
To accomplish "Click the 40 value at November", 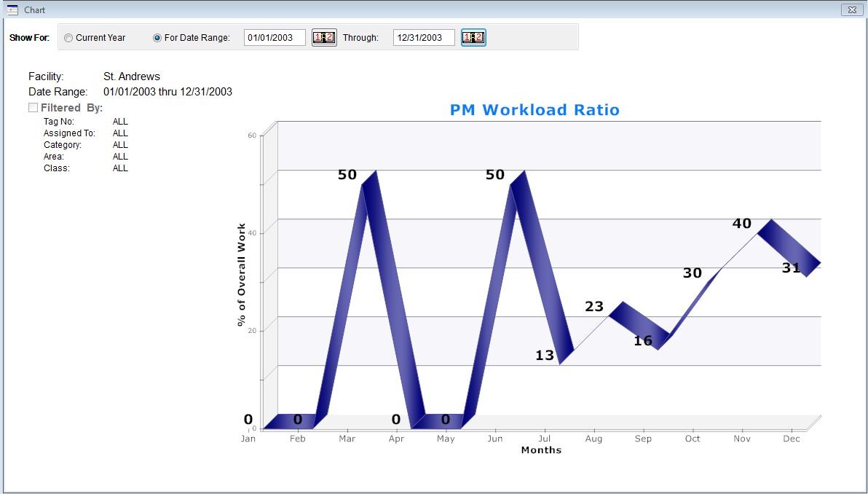I will click(742, 224).
